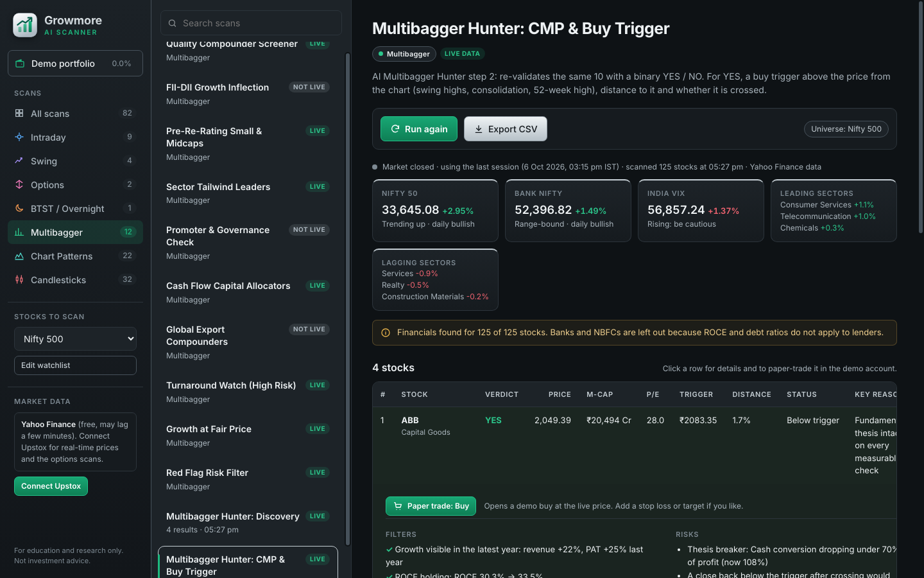
Task: Click Paper trade: Buy button
Action: click(x=431, y=506)
